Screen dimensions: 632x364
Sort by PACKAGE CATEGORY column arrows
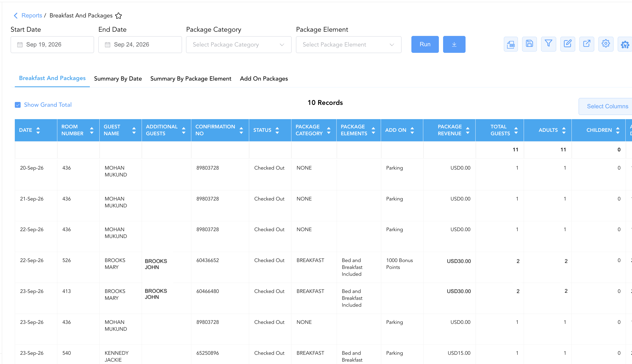click(x=329, y=130)
